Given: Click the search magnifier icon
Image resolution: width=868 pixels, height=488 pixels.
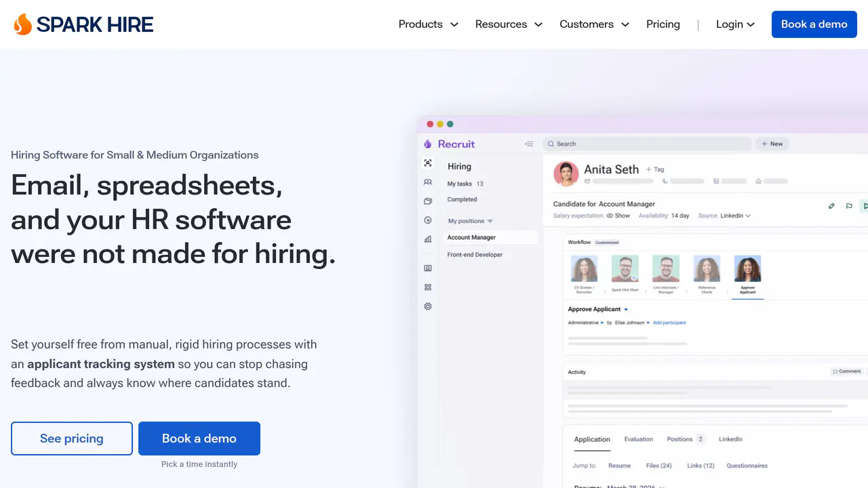Looking at the screenshot, I should pyautogui.click(x=551, y=144).
